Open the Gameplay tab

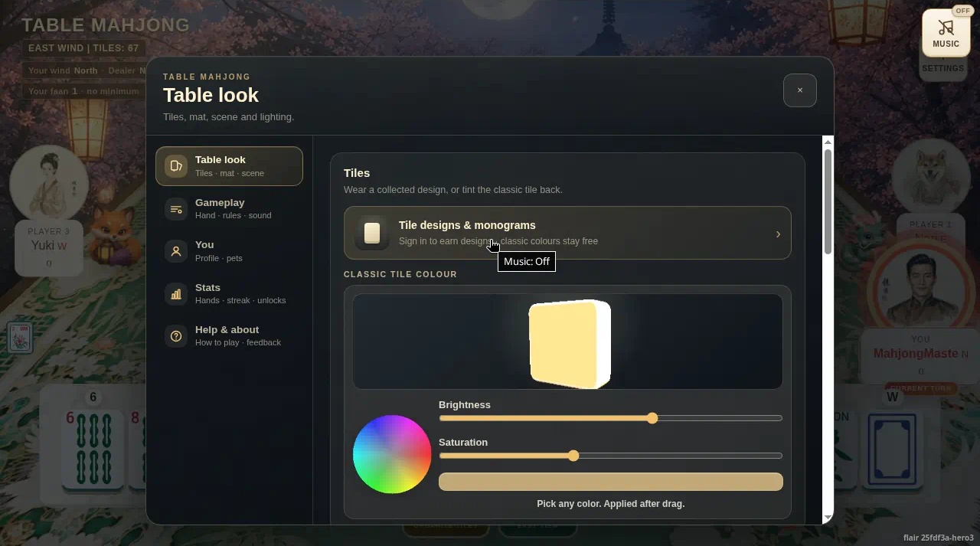[x=229, y=208]
